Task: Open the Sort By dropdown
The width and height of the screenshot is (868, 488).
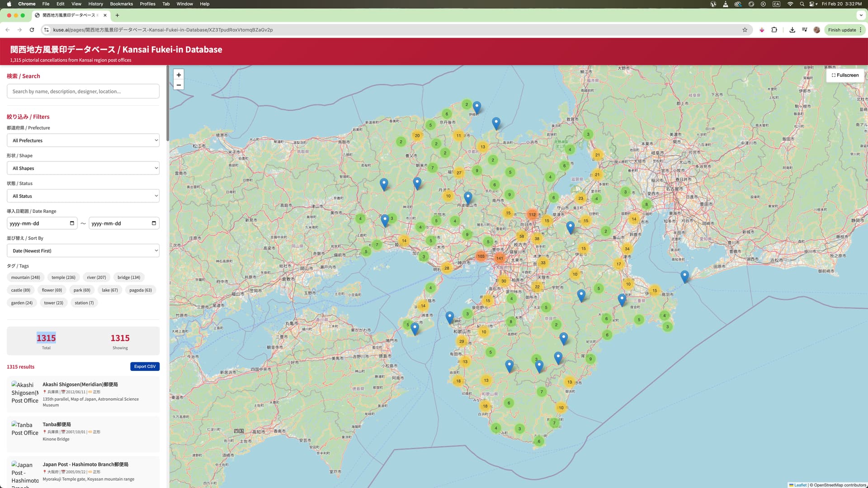Action: 83,251
